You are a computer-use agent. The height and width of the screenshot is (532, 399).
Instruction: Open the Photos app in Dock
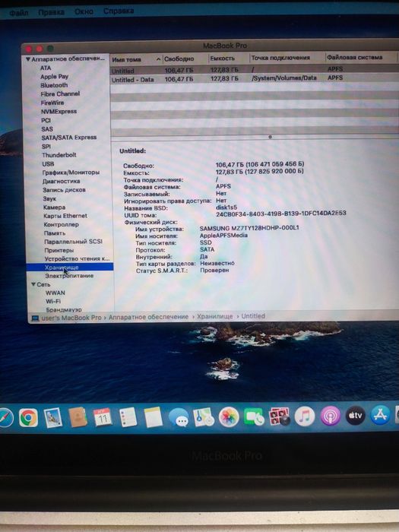[229, 417]
